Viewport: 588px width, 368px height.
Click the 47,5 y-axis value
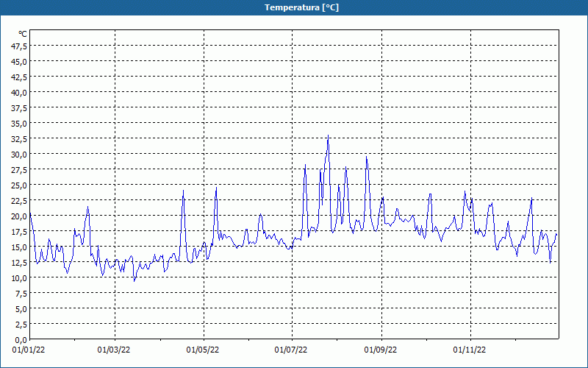(20, 46)
